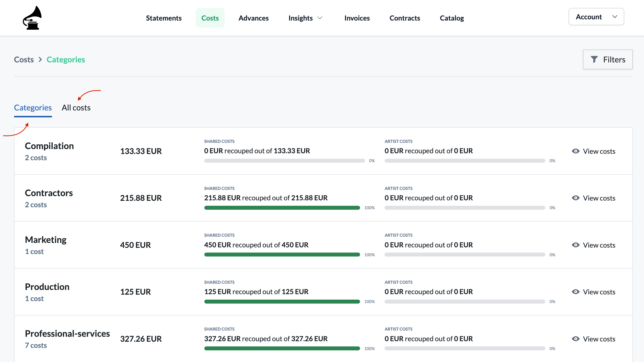Image resolution: width=644 pixels, height=362 pixels.
Task: Click '7 costs' under Professional-services
Action: (x=36, y=345)
